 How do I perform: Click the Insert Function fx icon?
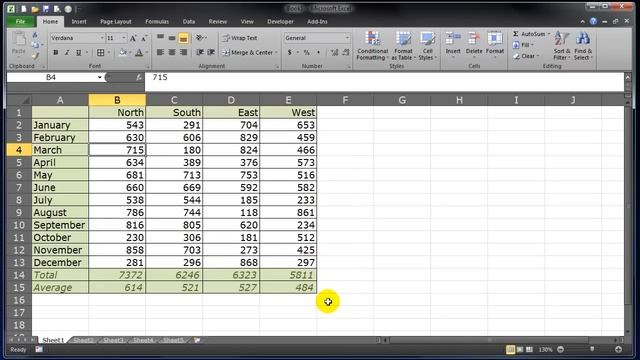139,77
